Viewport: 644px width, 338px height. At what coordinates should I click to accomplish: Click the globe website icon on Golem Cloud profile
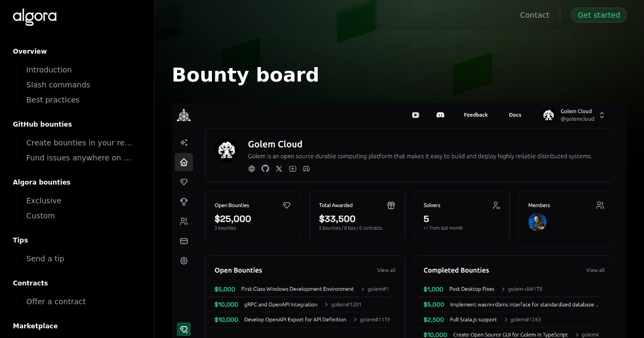(x=252, y=168)
